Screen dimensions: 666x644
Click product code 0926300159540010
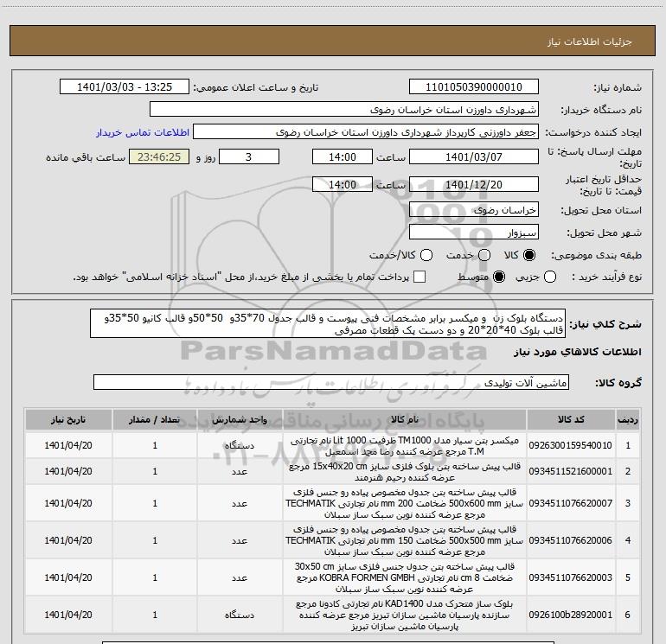pyautogui.click(x=571, y=445)
